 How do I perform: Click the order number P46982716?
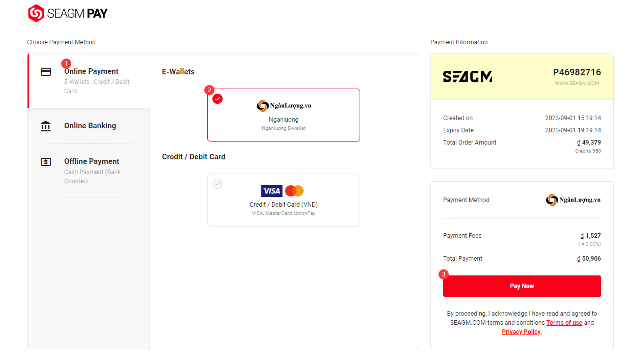(577, 72)
